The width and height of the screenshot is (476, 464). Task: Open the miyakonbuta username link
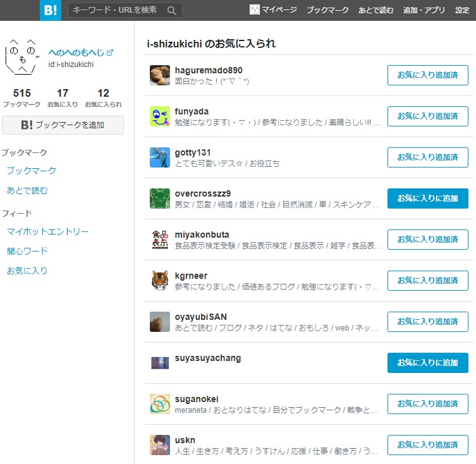click(x=202, y=235)
